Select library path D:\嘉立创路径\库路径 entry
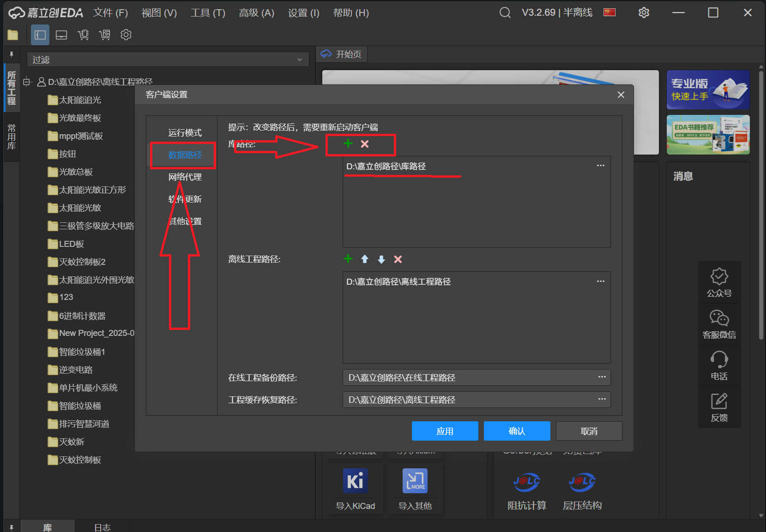766x532 pixels. pos(476,166)
